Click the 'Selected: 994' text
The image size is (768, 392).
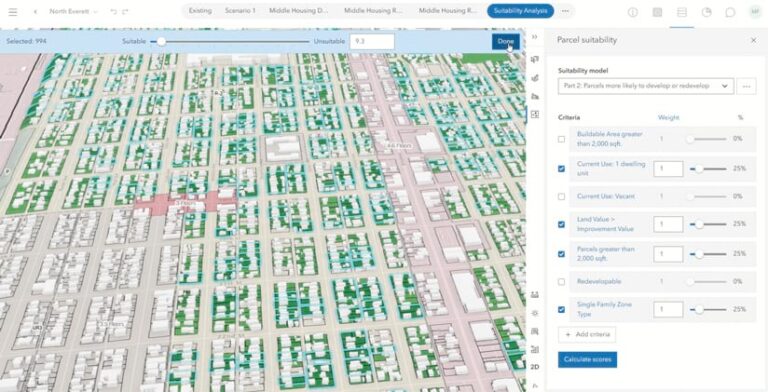tap(26, 42)
